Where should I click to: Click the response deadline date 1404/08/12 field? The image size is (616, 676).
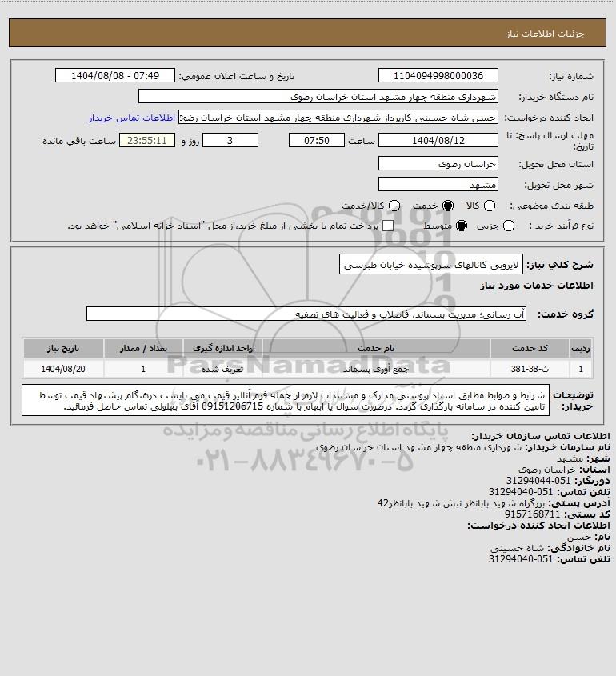pos(438,141)
